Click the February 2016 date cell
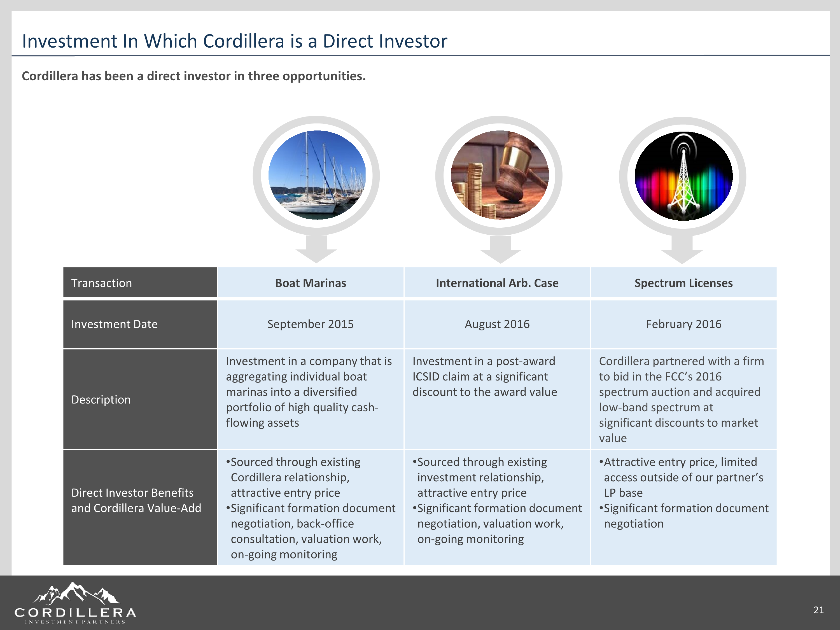The image size is (840, 630). pyautogui.click(x=683, y=324)
